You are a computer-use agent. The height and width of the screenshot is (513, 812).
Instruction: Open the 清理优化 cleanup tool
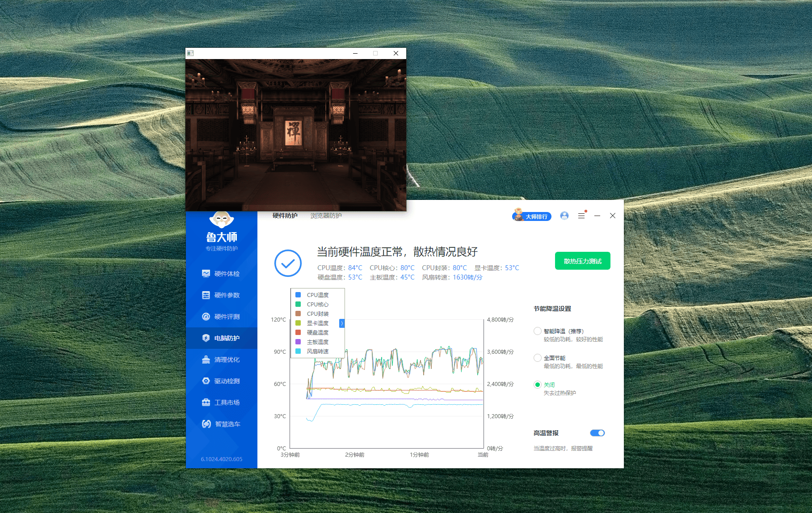pos(226,359)
